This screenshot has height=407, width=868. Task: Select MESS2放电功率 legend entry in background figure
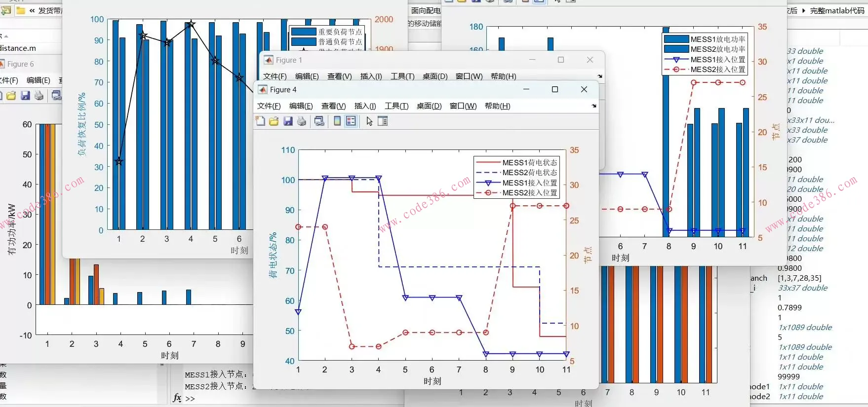click(x=705, y=49)
